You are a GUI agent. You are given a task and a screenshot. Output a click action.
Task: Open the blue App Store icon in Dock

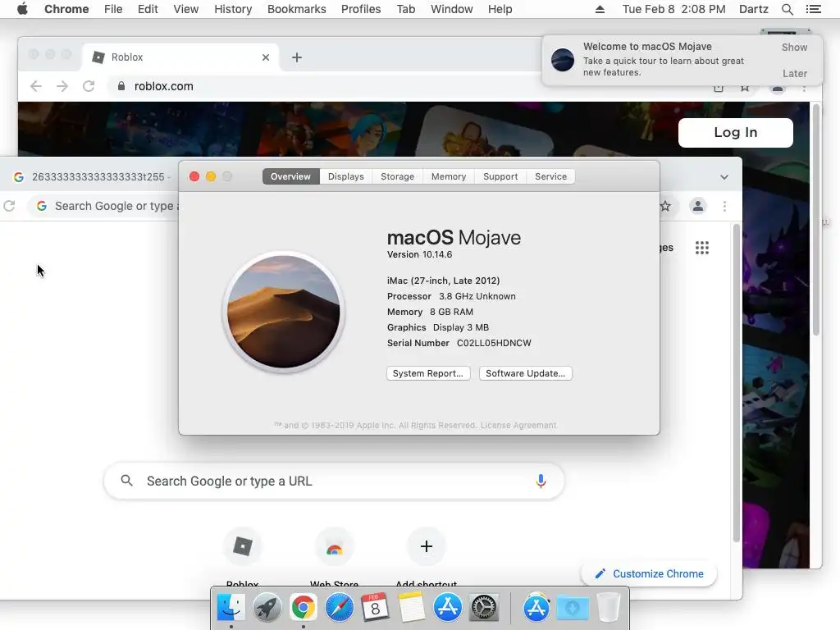click(x=447, y=608)
